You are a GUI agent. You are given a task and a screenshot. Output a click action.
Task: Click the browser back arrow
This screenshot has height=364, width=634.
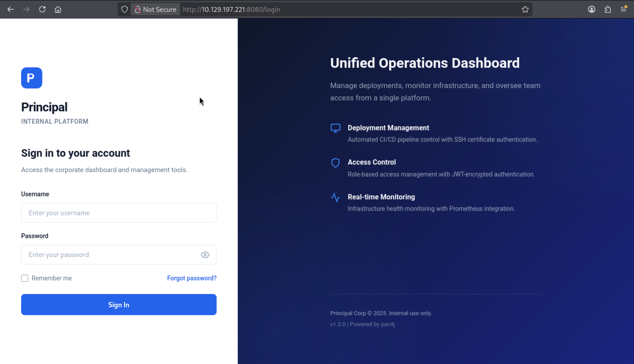(x=11, y=9)
